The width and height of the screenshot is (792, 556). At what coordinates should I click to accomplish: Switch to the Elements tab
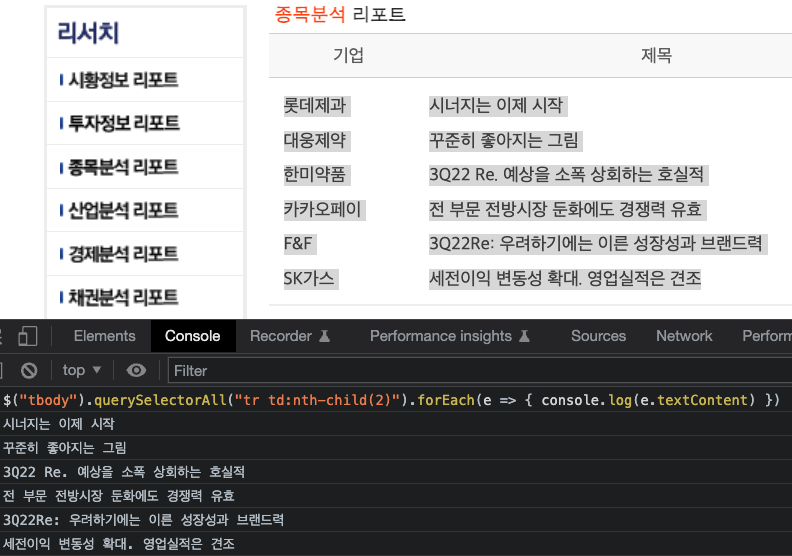[x=105, y=336]
